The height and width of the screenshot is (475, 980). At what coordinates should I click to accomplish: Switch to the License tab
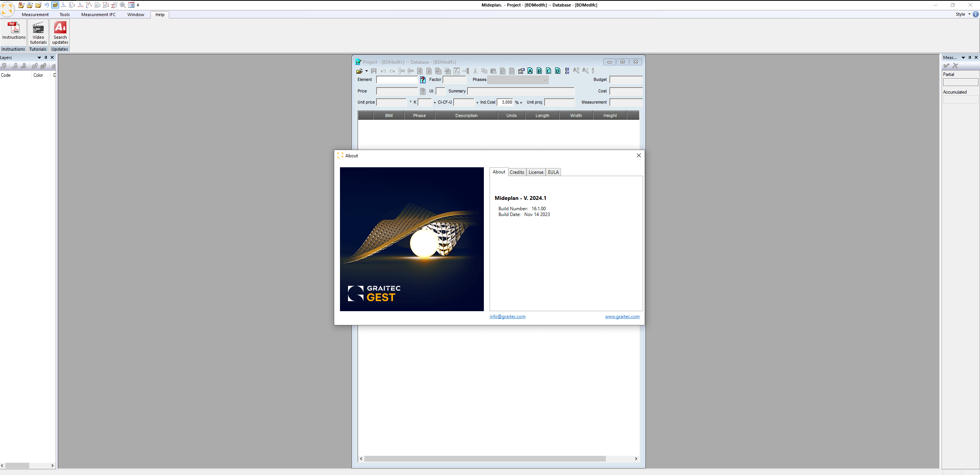[x=536, y=172]
